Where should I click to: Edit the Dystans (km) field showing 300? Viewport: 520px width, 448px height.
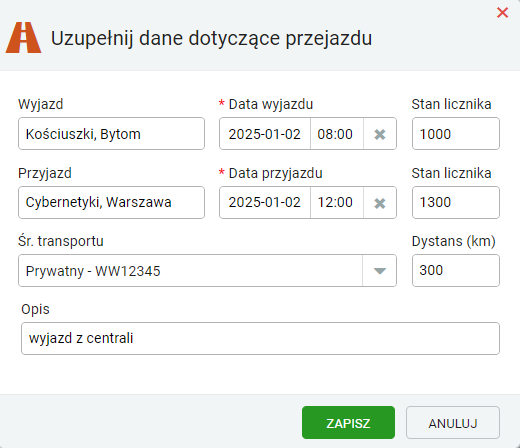pyautogui.click(x=456, y=271)
